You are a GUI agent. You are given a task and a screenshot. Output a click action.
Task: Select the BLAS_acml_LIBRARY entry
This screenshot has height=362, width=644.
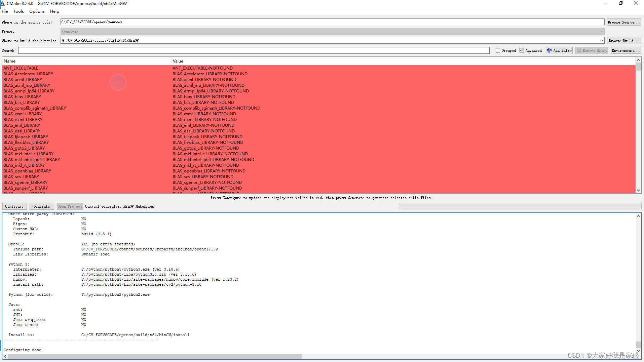click(23, 79)
